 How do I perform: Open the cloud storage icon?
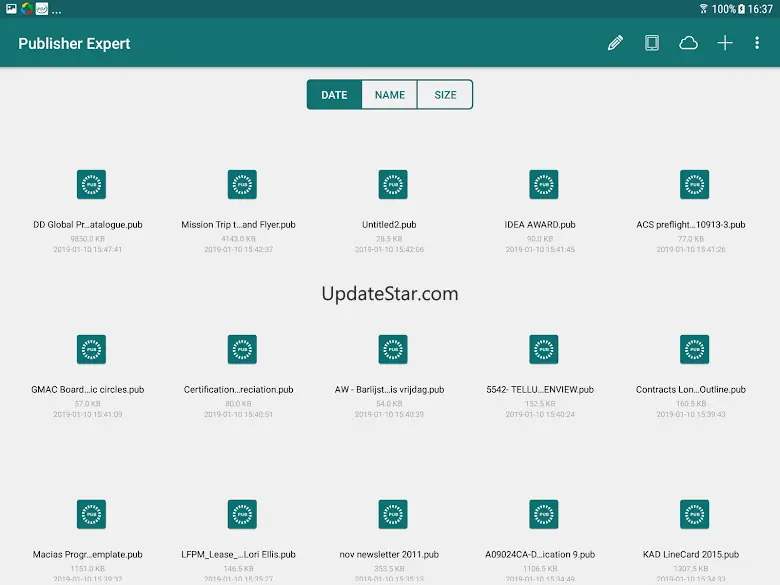688,43
